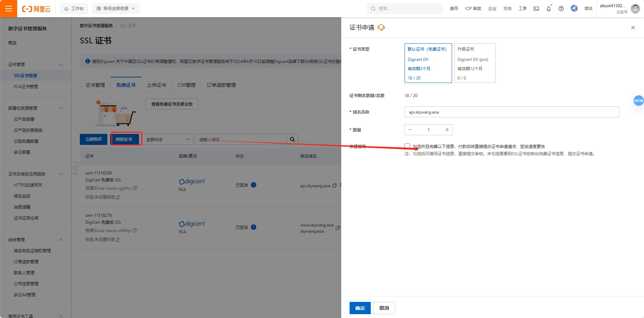Edit tags for cert-11518299
Image resolution: width=644 pixels, height=318 pixels.
(x=118, y=197)
